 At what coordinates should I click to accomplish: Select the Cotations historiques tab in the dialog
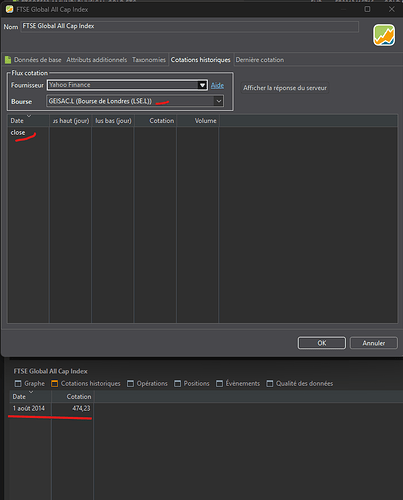(201, 60)
